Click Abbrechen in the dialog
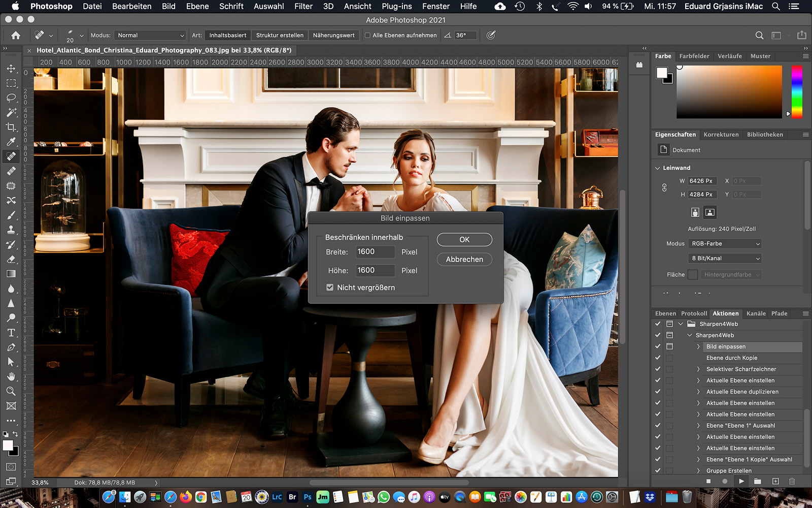The width and height of the screenshot is (812, 508). point(464,259)
